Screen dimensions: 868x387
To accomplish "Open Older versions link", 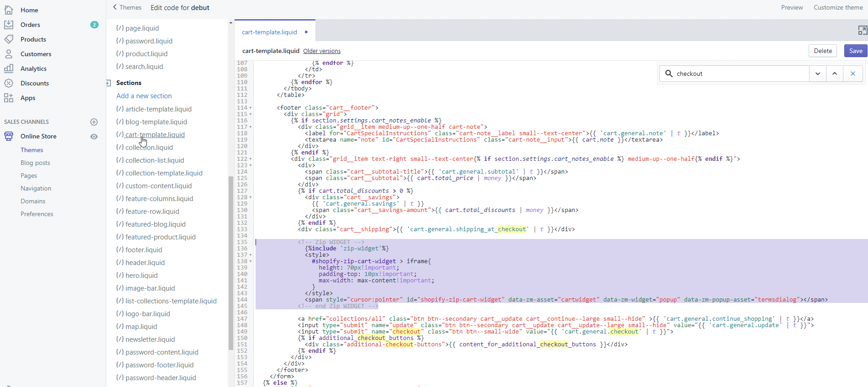I will [322, 51].
